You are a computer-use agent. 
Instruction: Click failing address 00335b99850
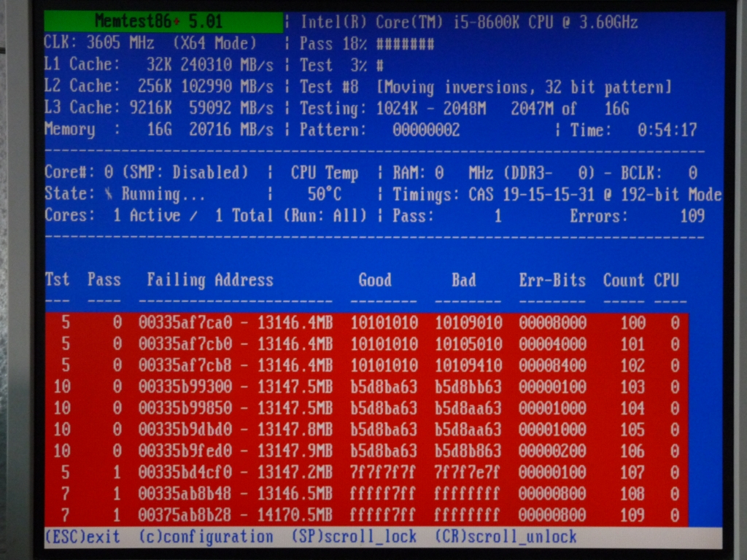(x=185, y=408)
